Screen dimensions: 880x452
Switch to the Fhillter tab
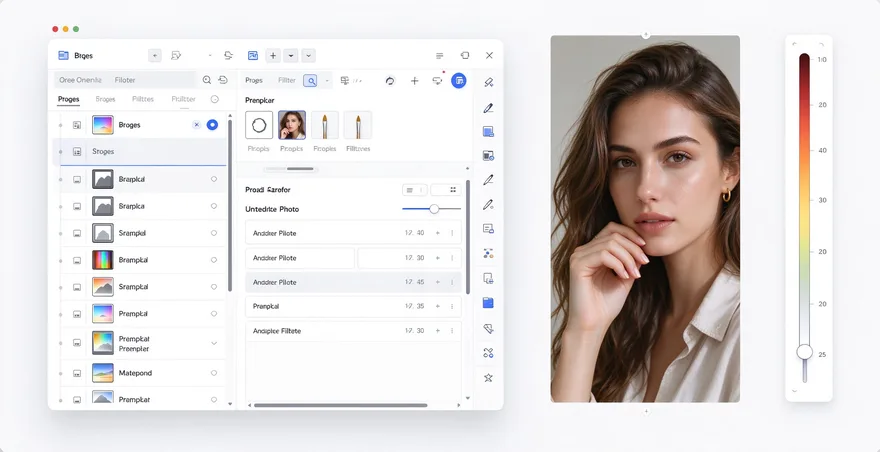click(184, 99)
